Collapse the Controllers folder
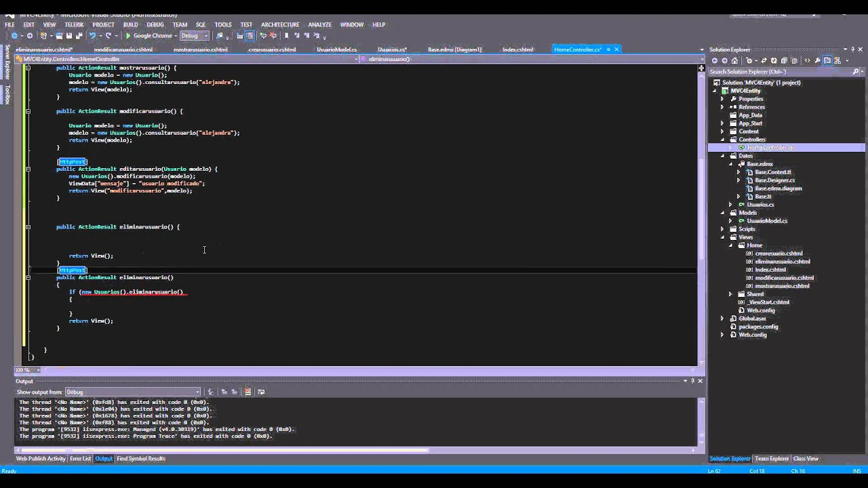The width and height of the screenshot is (868, 488). [722, 140]
